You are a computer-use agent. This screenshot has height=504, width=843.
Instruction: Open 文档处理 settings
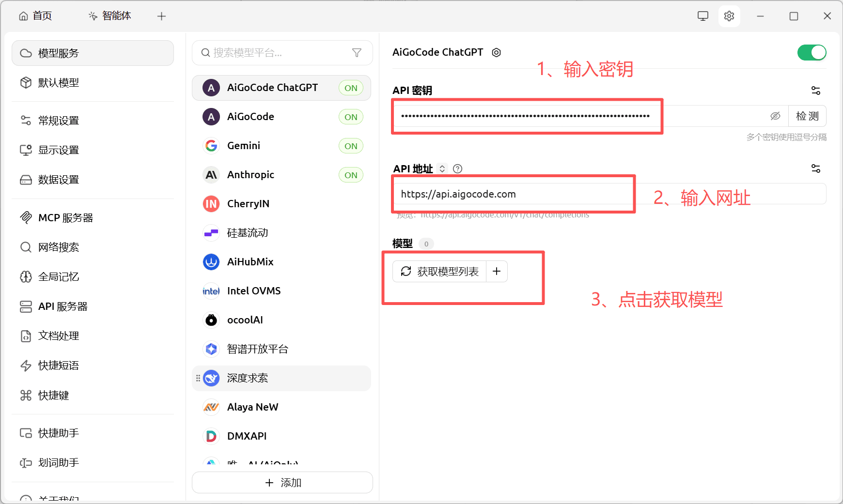click(93, 336)
